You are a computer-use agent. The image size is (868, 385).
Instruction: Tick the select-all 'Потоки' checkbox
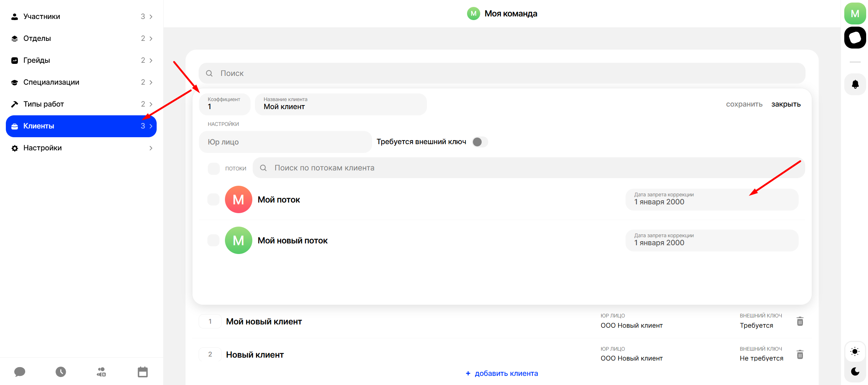coord(213,168)
